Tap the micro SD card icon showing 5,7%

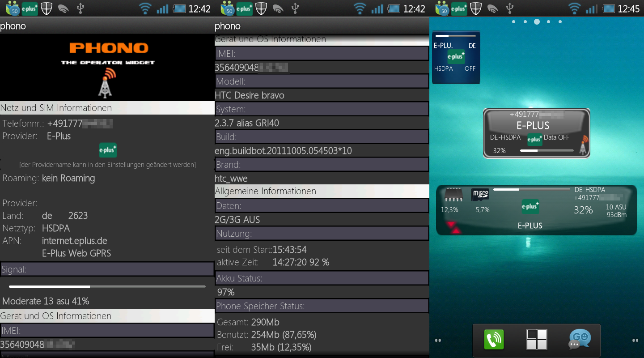tap(480, 195)
